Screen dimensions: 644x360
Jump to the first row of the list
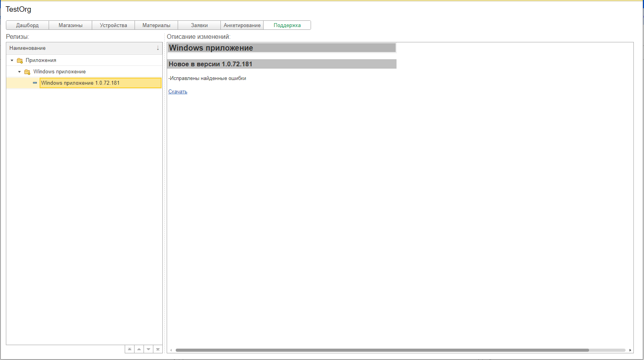(x=129, y=349)
